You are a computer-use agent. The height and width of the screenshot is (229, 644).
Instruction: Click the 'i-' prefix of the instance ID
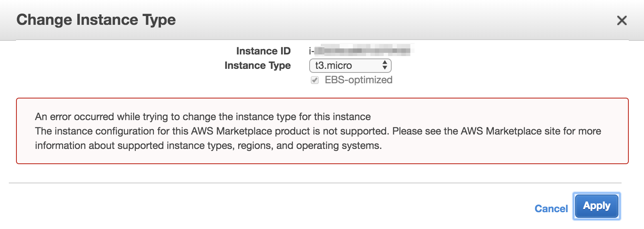tap(311, 51)
